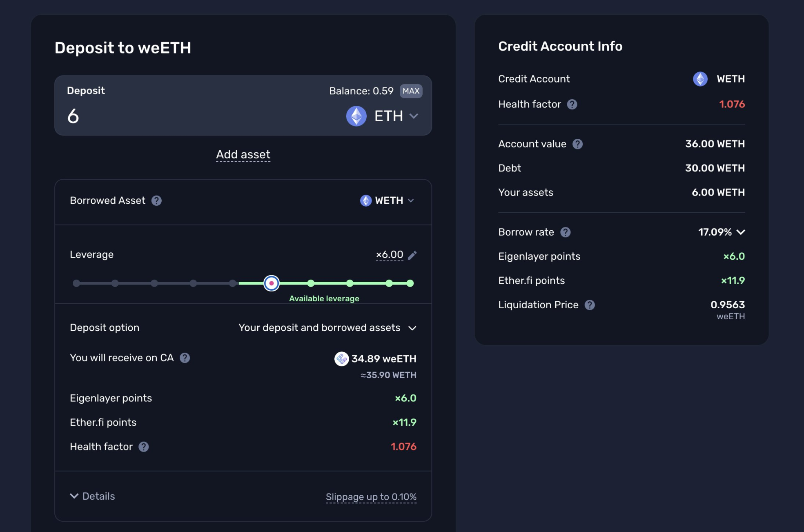Expand the Deposit option dropdown
The height and width of the screenshot is (532, 804).
tap(327, 328)
